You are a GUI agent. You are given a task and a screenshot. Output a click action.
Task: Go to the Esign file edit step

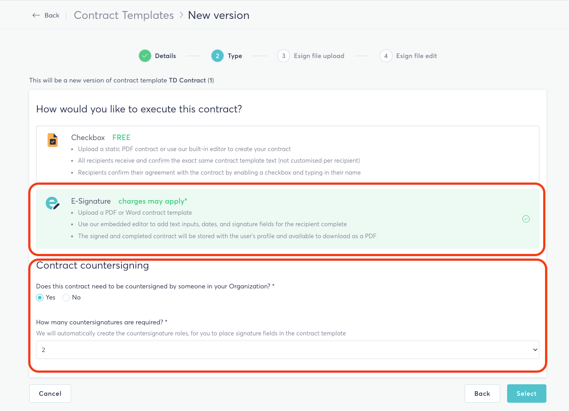416,56
